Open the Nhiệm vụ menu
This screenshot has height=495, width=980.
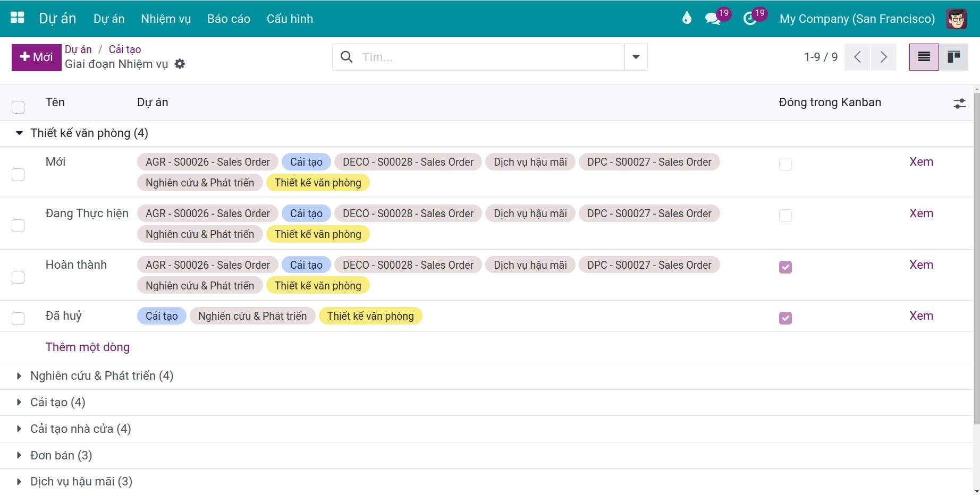(166, 19)
